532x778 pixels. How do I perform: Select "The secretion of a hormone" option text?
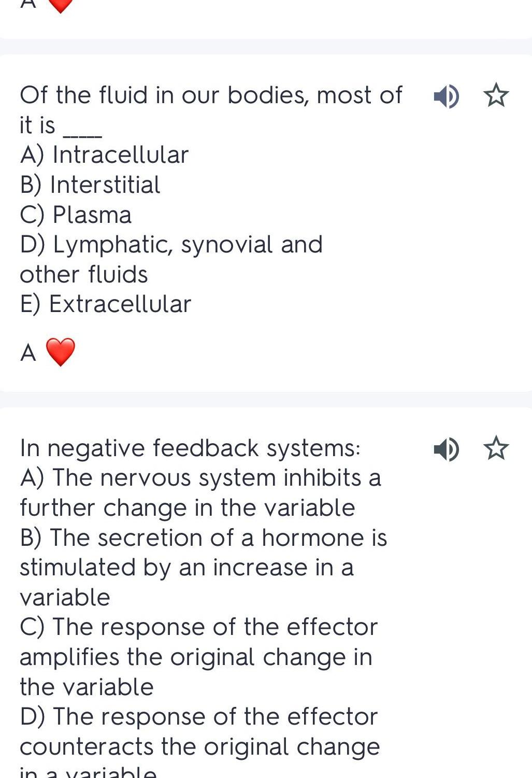[x=203, y=567]
